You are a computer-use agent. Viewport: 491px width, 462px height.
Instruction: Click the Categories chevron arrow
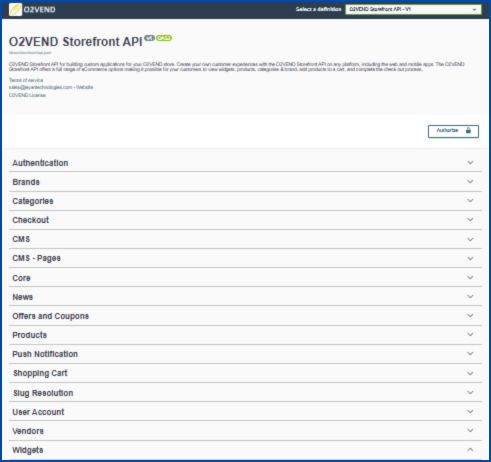[470, 201]
